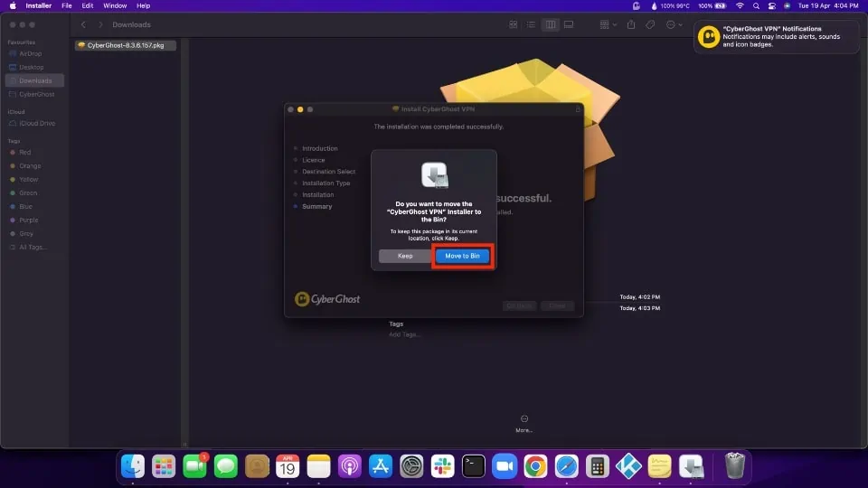Go back in Finder window

83,24
